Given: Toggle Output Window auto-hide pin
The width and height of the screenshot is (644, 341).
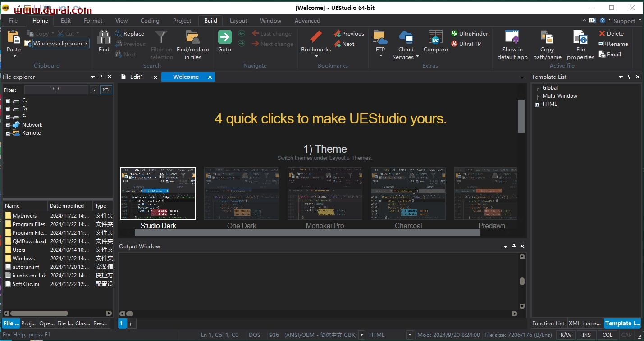Looking at the screenshot, I should tap(514, 246).
